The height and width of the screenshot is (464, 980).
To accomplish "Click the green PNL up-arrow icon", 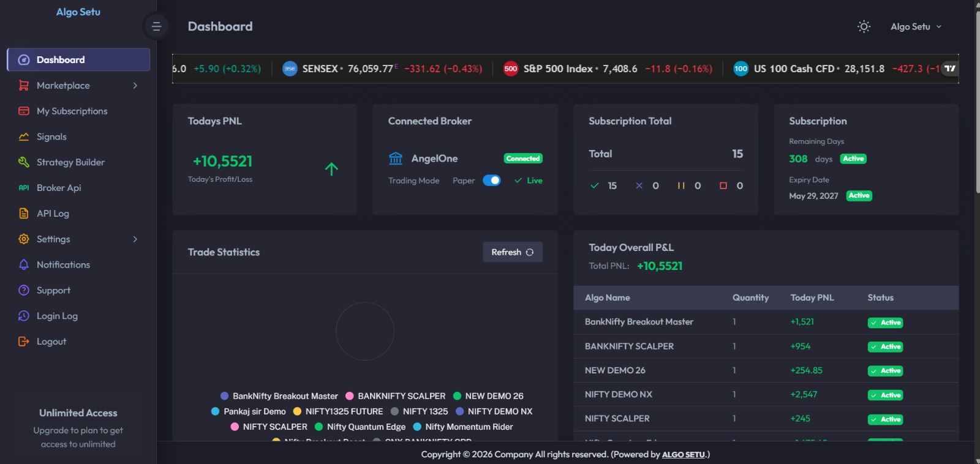I will tap(331, 169).
